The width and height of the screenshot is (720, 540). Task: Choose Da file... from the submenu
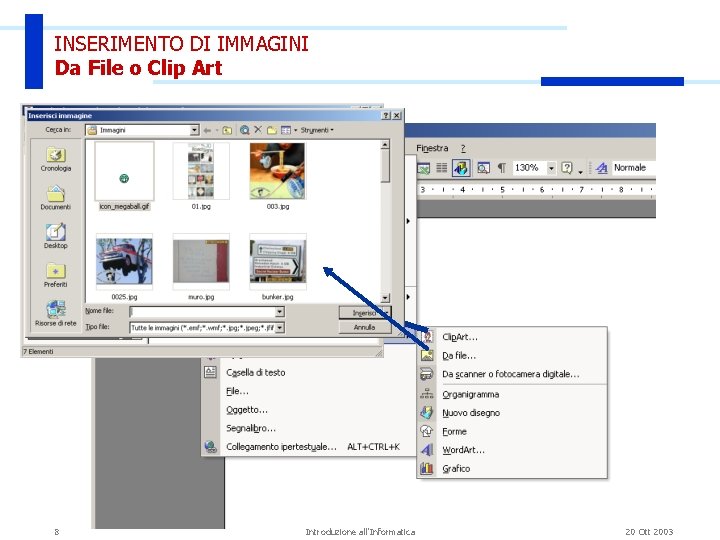[512, 355]
